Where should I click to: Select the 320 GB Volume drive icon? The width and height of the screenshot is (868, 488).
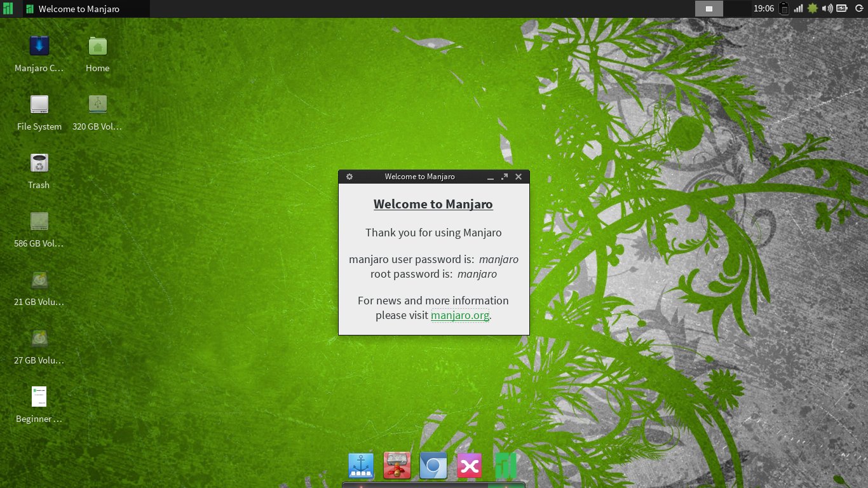point(97,105)
